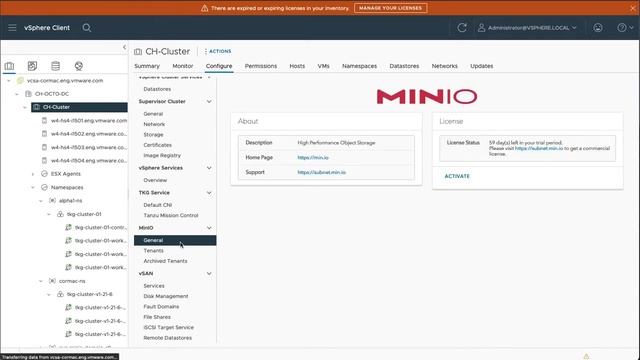The image size is (640, 360).
Task: Open the https://min.io home page link
Action: point(313,158)
